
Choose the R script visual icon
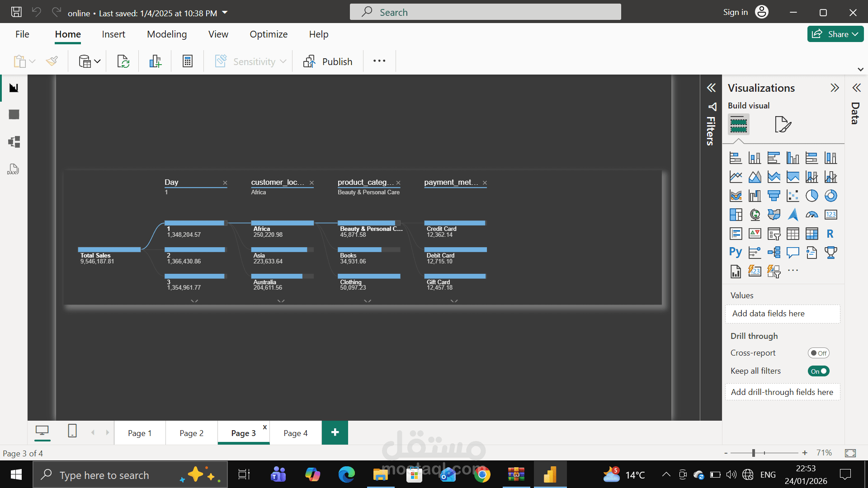[x=830, y=234]
